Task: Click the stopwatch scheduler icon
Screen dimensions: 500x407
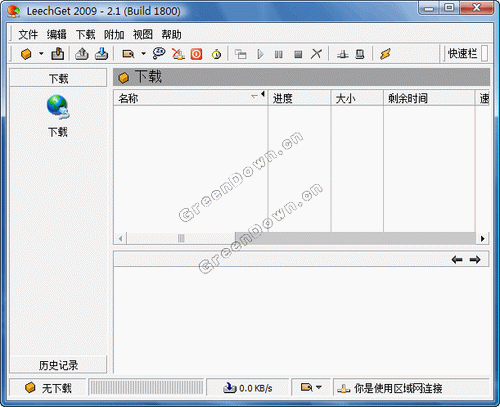Action: pos(217,54)
